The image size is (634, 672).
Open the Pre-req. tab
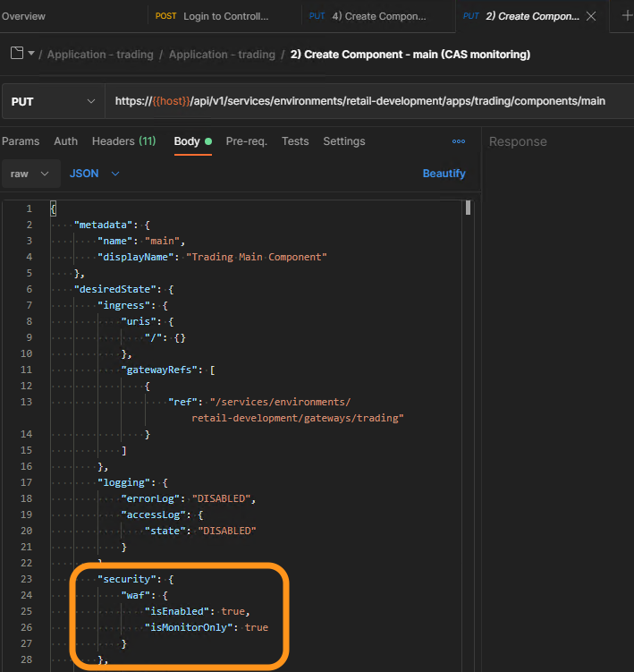(247, 141)
